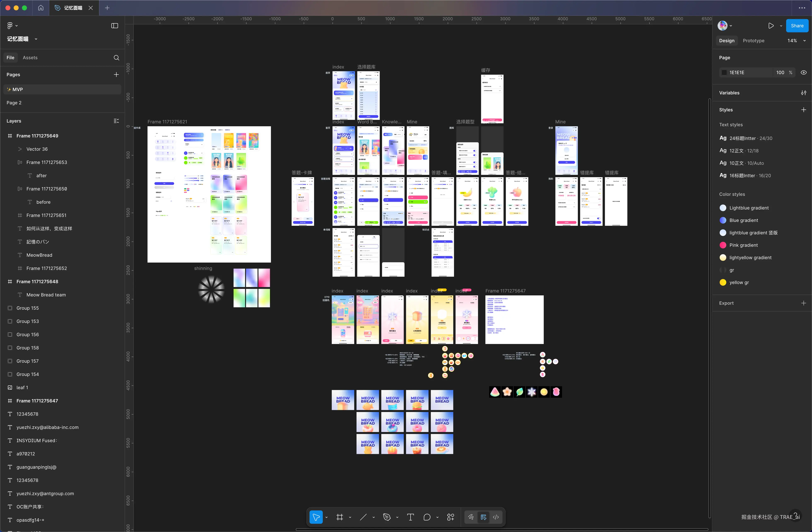Switch to the Prototype tab
Viewport: 812px width, 532px height.
click(x=753, y=41)
